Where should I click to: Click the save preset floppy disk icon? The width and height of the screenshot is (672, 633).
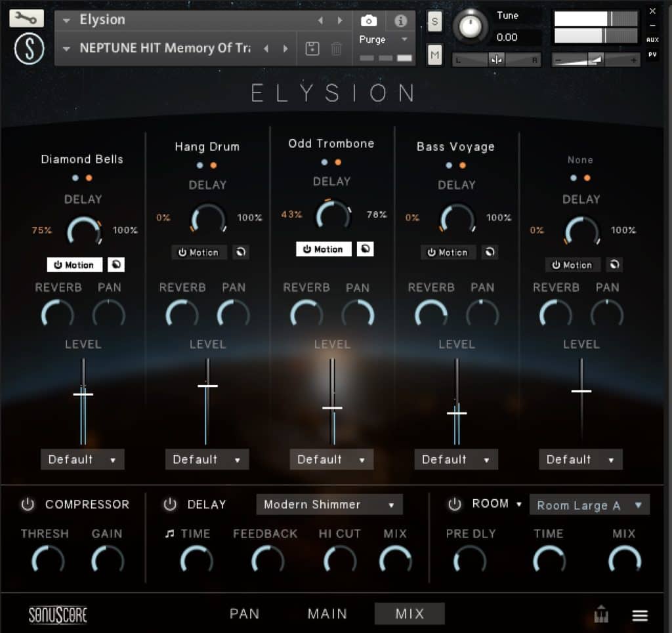[x=312, y=49]
